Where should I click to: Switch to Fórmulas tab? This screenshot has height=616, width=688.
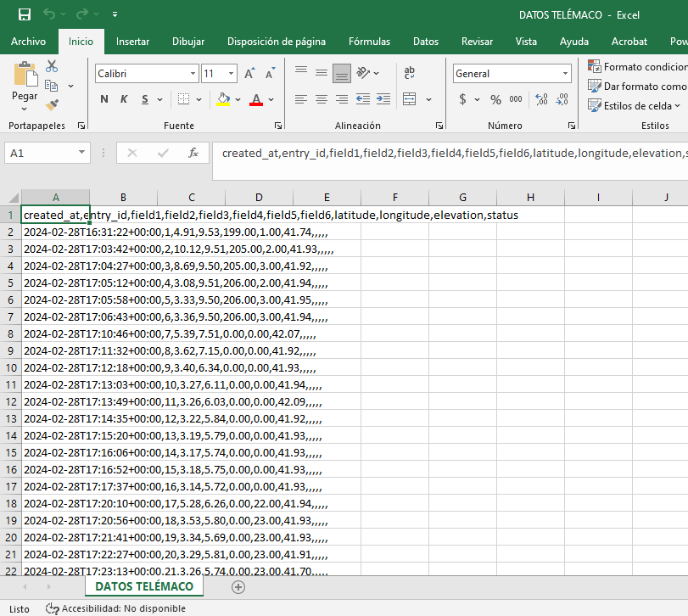tap(369, 42)
